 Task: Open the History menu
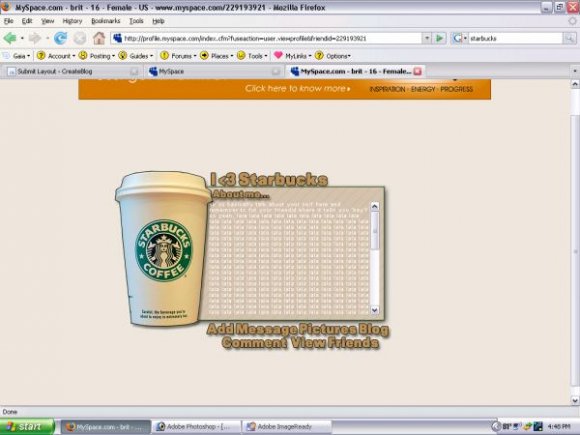click(72, 21)
